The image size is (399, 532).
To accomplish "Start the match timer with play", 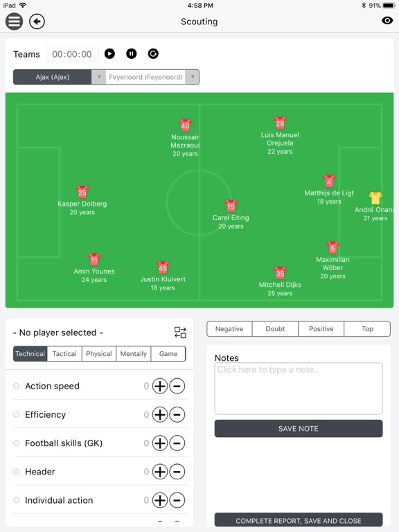I will [109, 53].
